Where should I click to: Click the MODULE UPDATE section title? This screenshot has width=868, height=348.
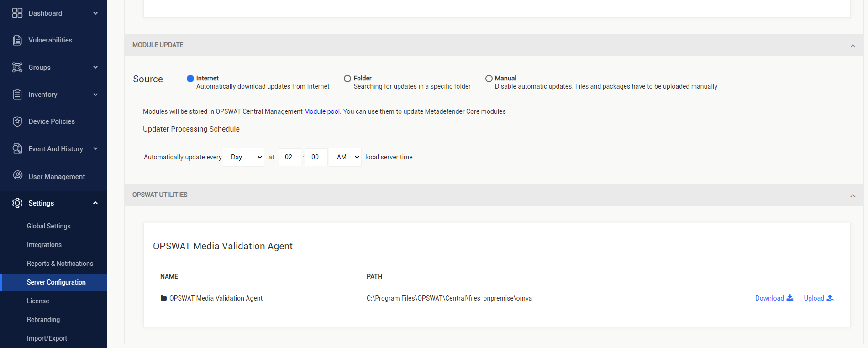(158, 45)
